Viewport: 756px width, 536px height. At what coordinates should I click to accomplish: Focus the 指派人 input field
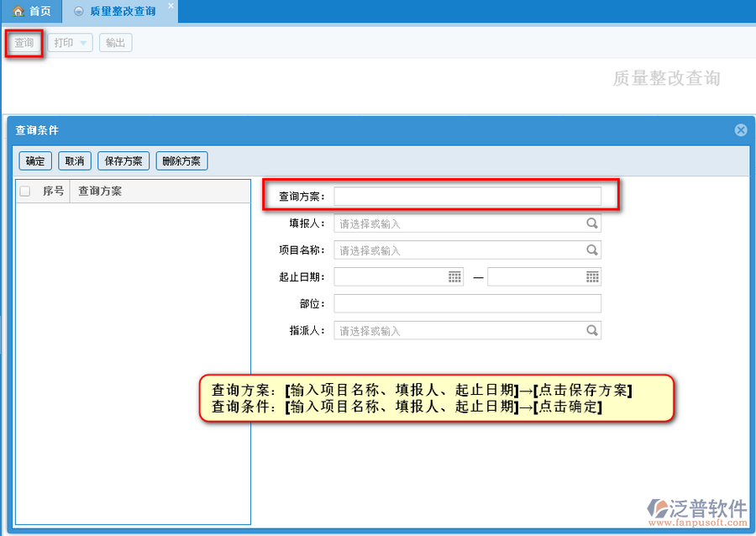pos(467,331)
